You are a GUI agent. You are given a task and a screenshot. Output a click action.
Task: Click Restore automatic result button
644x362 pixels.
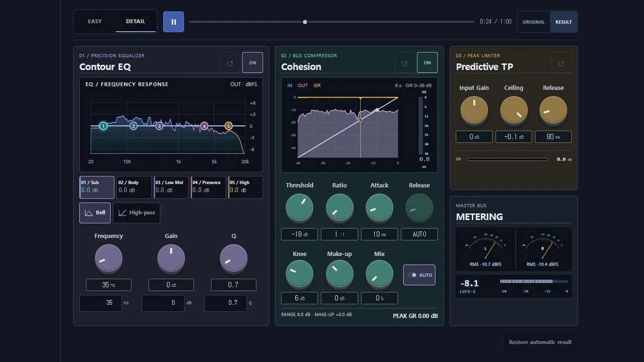[540, 342]
